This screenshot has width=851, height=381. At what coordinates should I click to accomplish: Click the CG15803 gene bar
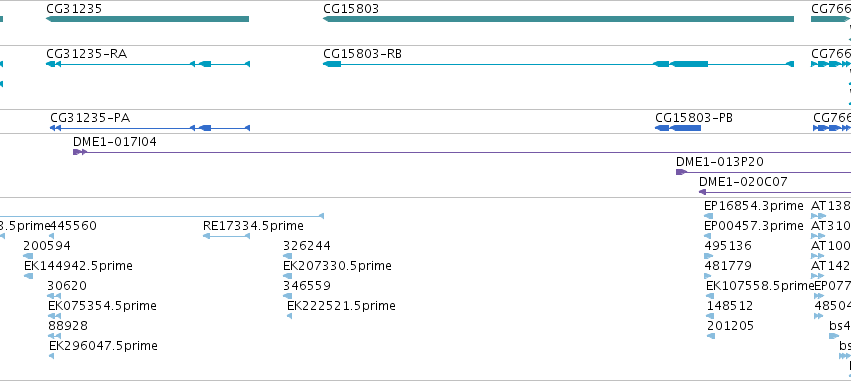pos(558,19)
